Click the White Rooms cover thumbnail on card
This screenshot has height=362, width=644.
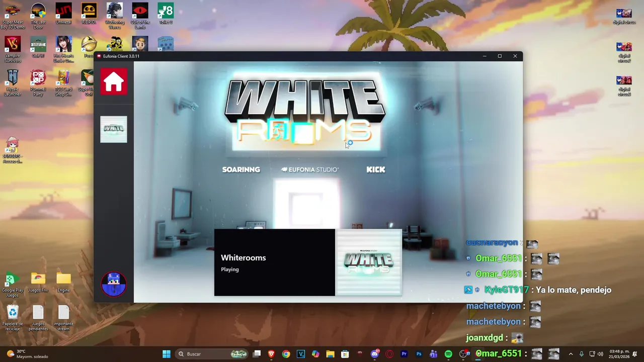point(369,262)
